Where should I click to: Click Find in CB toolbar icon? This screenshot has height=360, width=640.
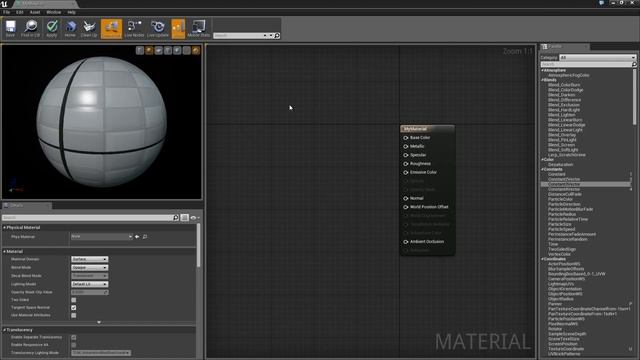pos(31,29)
